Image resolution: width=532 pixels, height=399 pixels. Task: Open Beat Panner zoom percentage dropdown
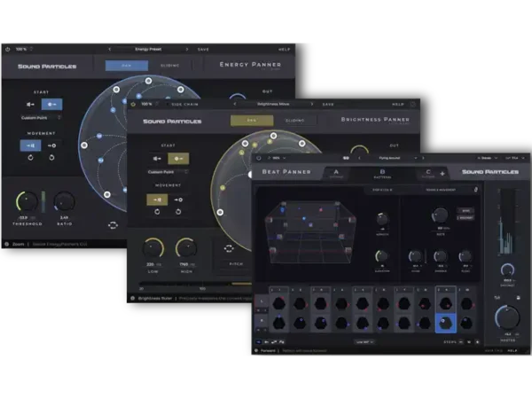pyautogui.click(x=277, y=158)
